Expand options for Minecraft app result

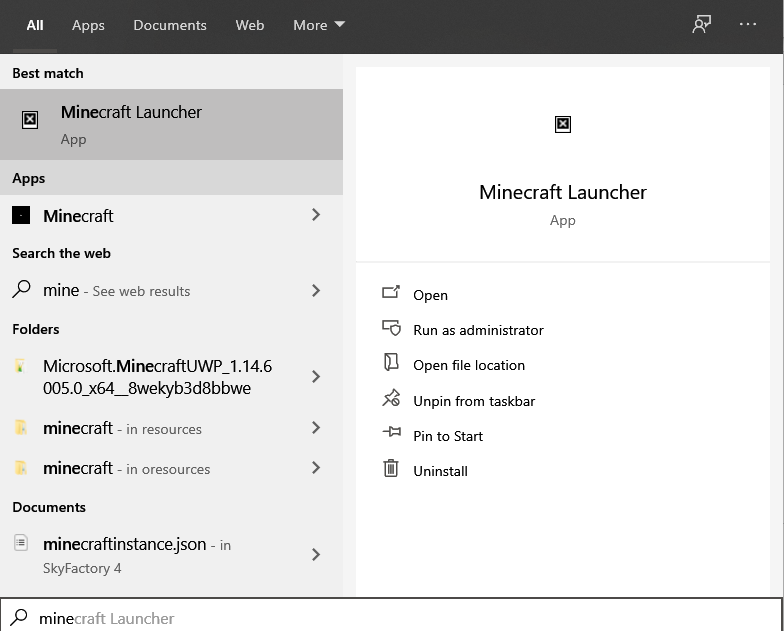pos(316,215)
